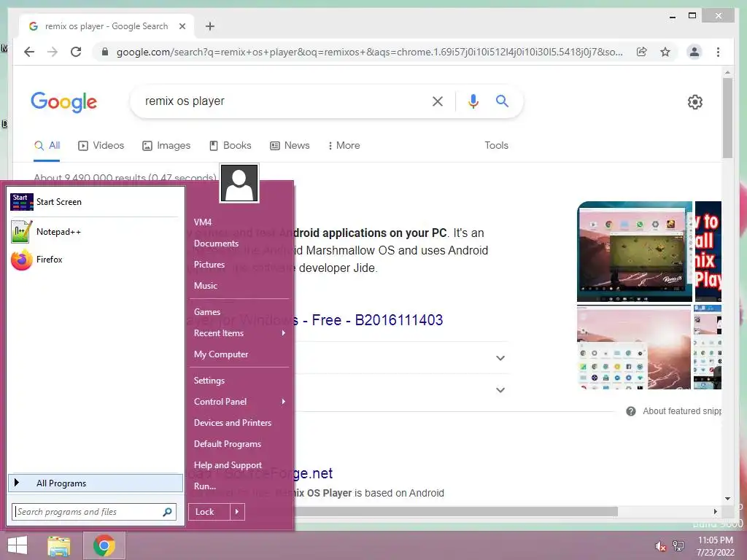This screenshot has width=747, height=560.
Task: Open search Tools
Action: point(496,146)
